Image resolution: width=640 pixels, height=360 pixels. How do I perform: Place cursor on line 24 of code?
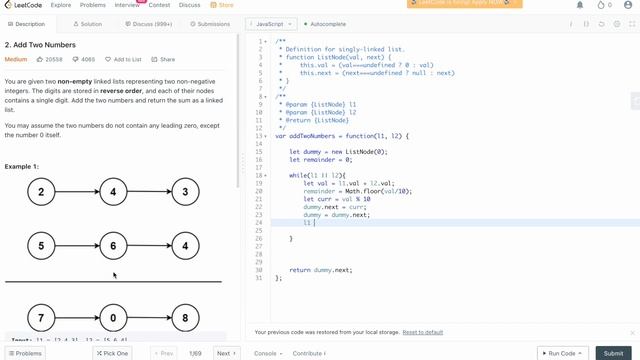(x=455, y=223)
